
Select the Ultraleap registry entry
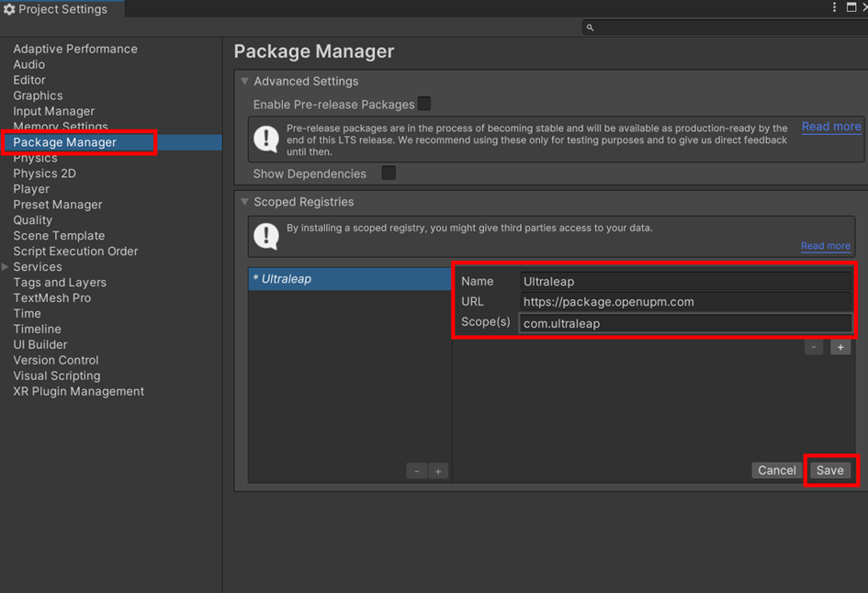350,279
